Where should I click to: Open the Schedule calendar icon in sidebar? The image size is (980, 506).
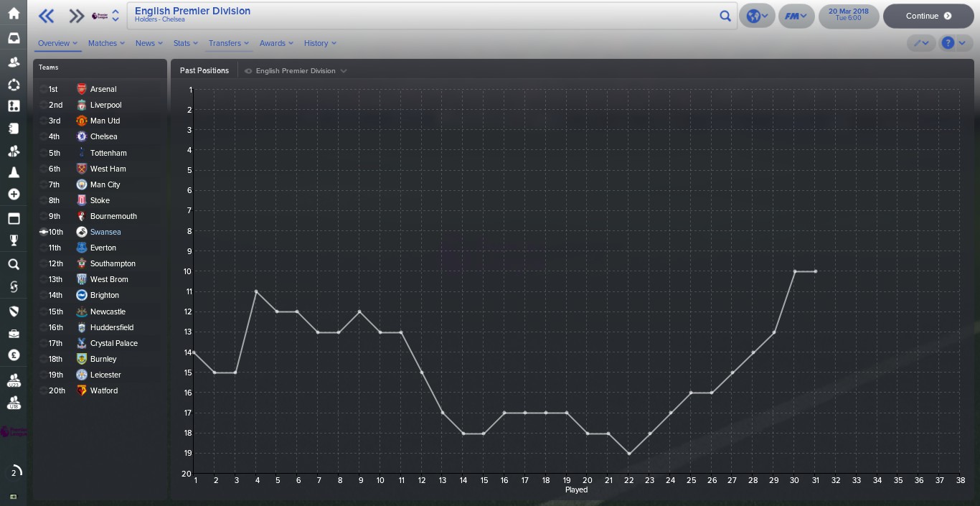coord(14,218)
